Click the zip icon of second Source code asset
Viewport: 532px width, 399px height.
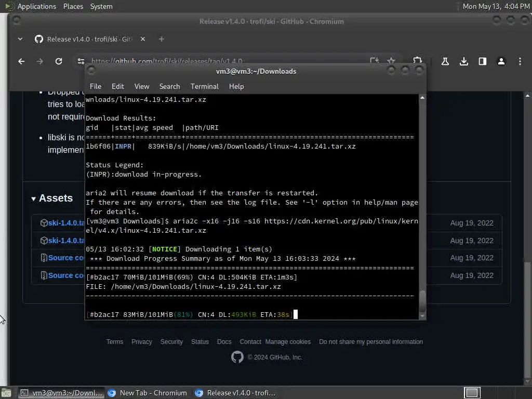pyautogui.click(x=44, y=275)
